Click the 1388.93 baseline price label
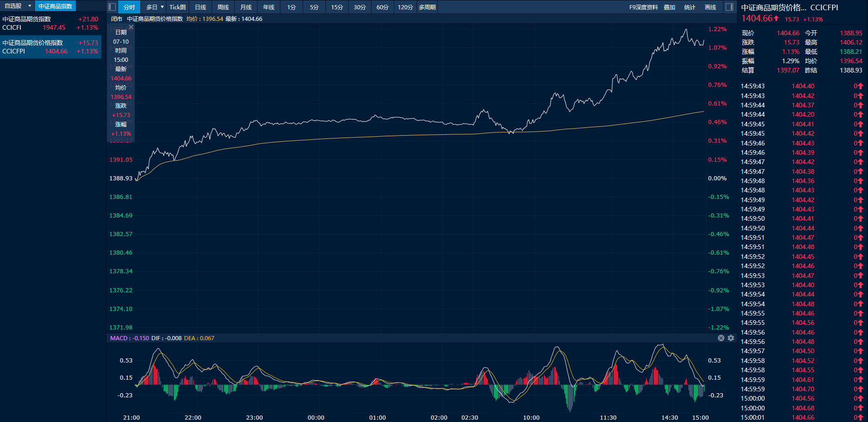868x422 pixels. (121, 178)
